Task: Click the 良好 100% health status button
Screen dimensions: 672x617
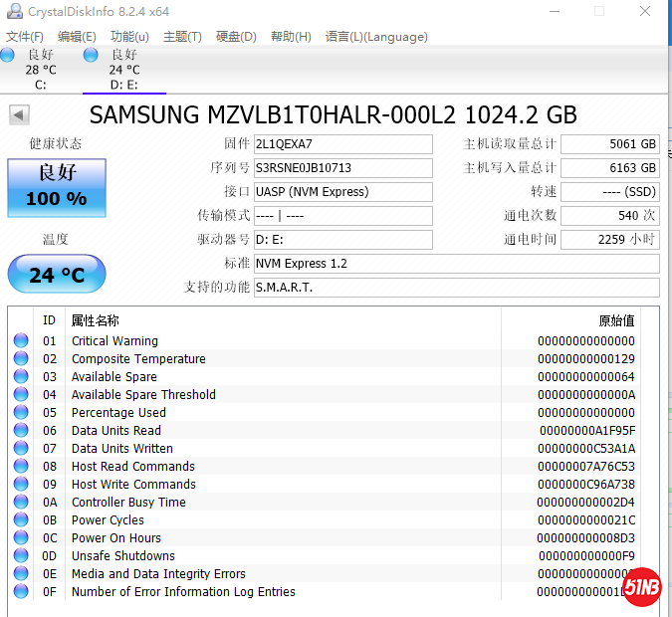Action: pos(57,186)
